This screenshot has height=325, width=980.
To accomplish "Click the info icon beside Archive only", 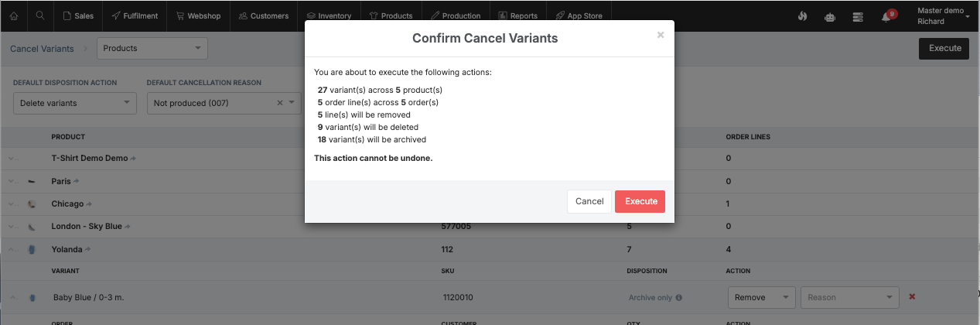I will pos(678,297).
